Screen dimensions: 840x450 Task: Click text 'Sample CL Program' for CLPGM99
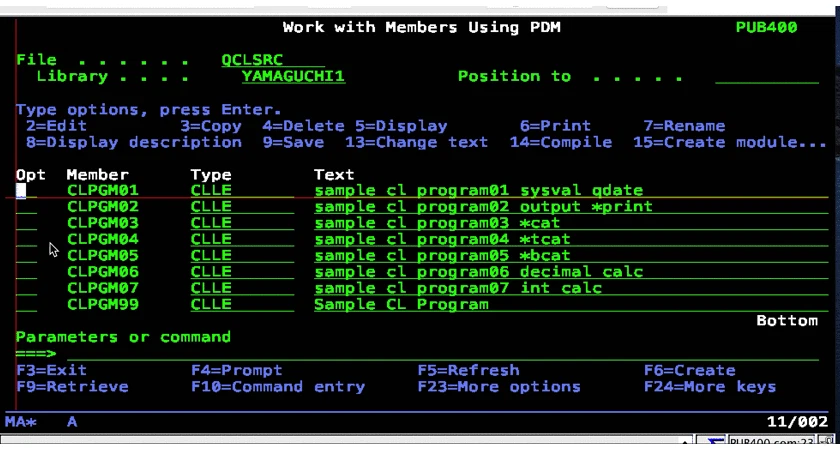401,304
